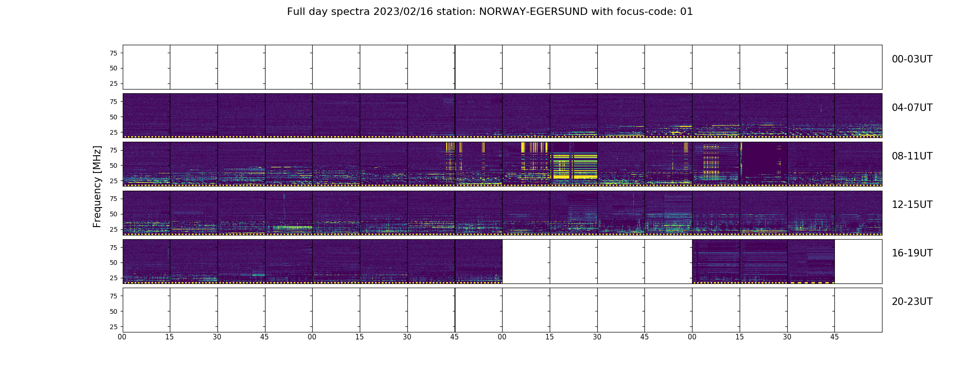Select the '00-03UT' row label
The image size is (980, 373).
[x=912, y=59]
